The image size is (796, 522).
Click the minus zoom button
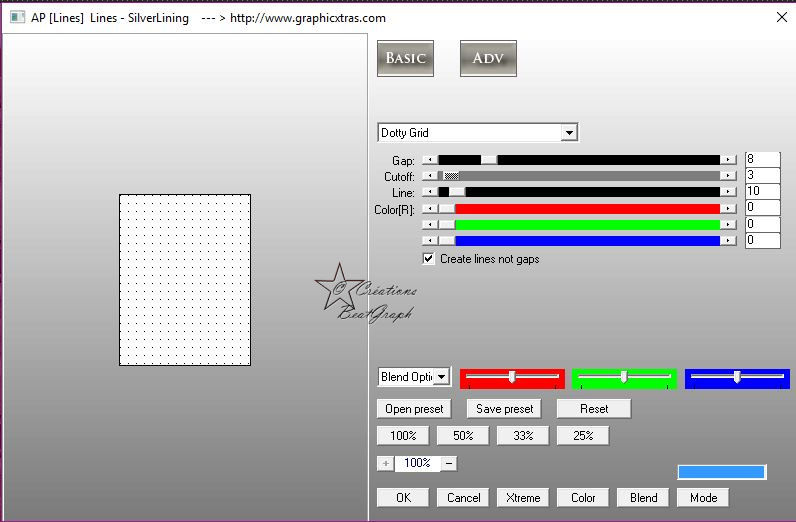click(x=449, y=463)
